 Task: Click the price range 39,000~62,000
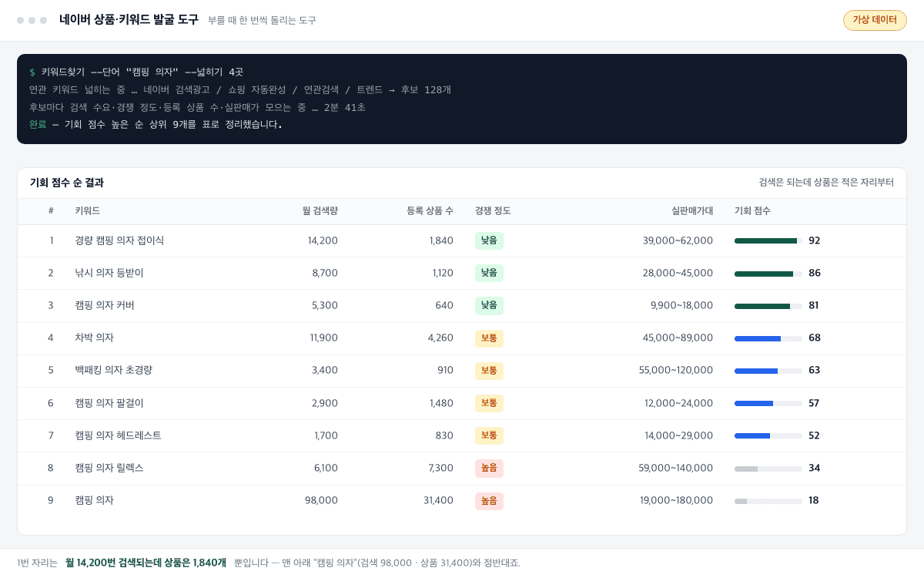678,240
